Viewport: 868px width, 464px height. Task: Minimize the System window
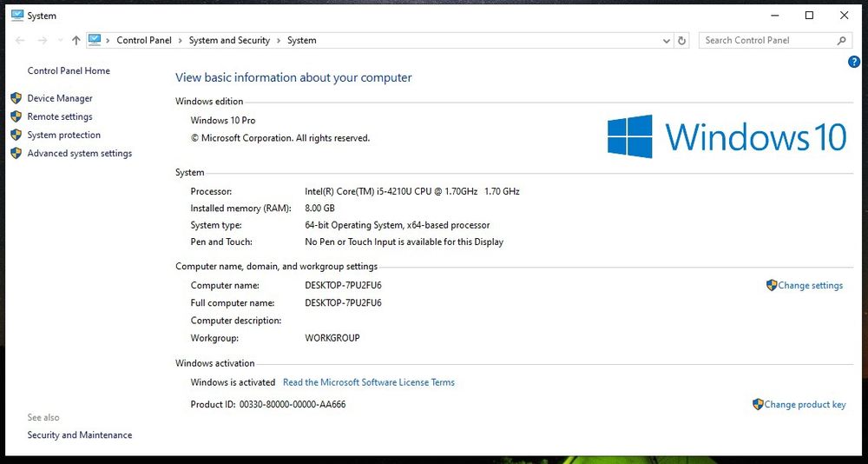[775, 16]
